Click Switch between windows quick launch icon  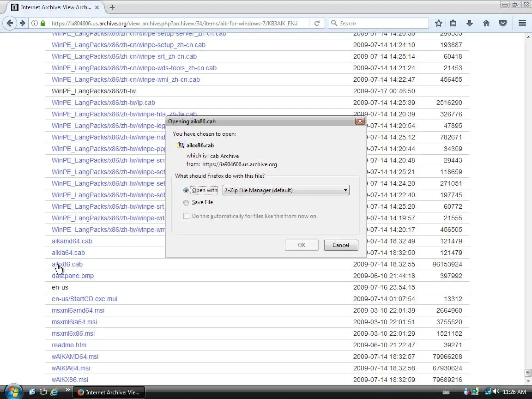[x=43, y=392]
